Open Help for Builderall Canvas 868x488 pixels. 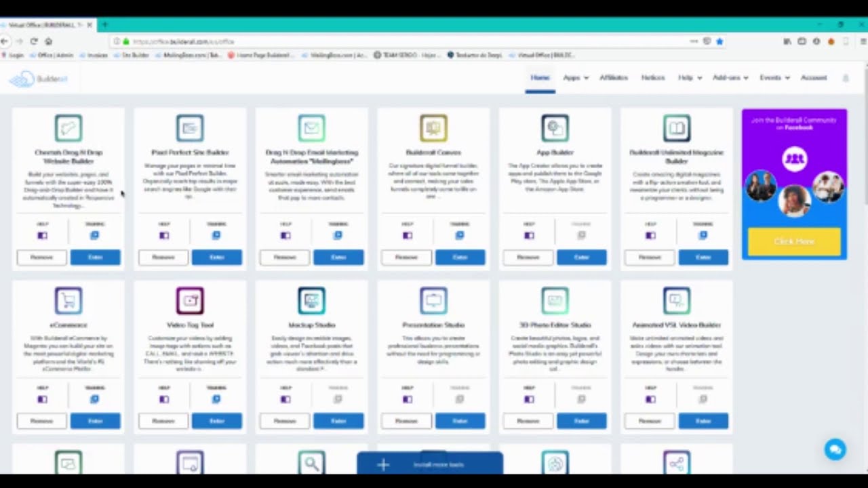tap(407, 235)
